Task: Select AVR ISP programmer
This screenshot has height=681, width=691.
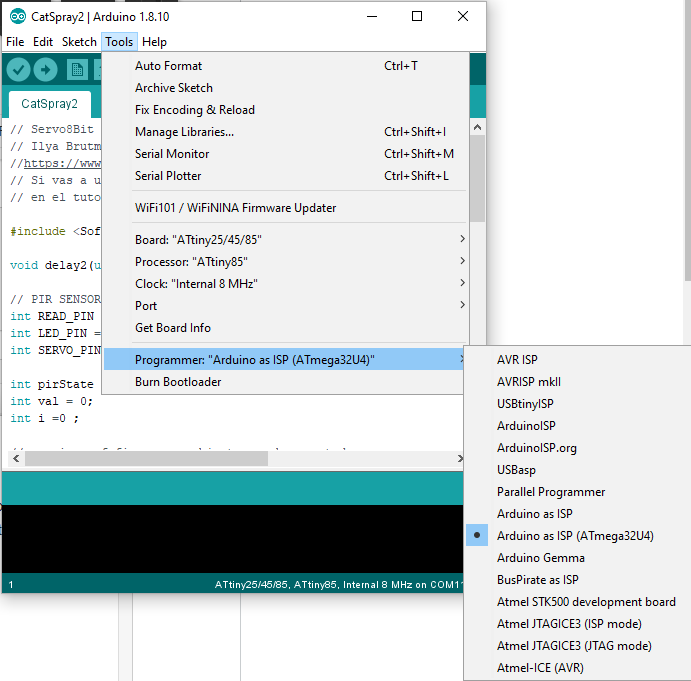Action: click(x=578, y=360)
